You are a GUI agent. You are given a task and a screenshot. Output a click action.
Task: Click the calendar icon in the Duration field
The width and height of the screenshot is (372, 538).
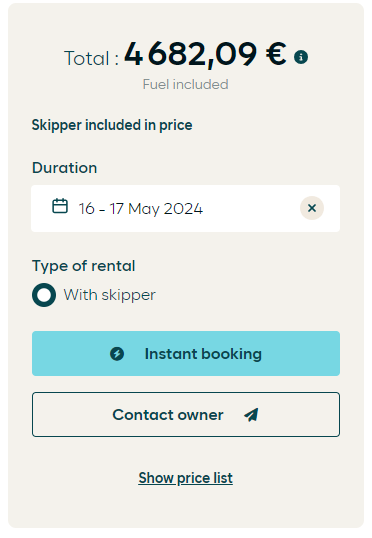(x=60, y=206)
